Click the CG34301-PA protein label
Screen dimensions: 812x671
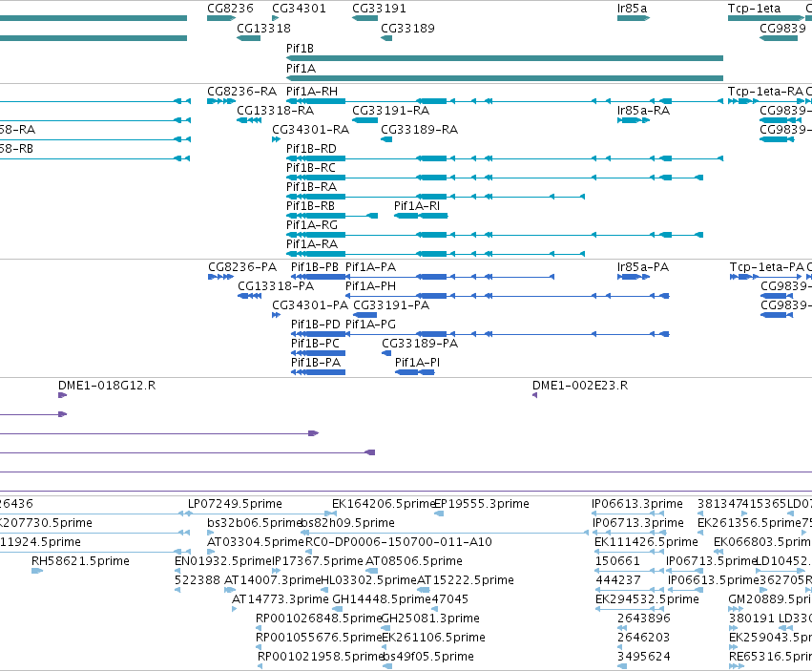click(x=310, y=305)
